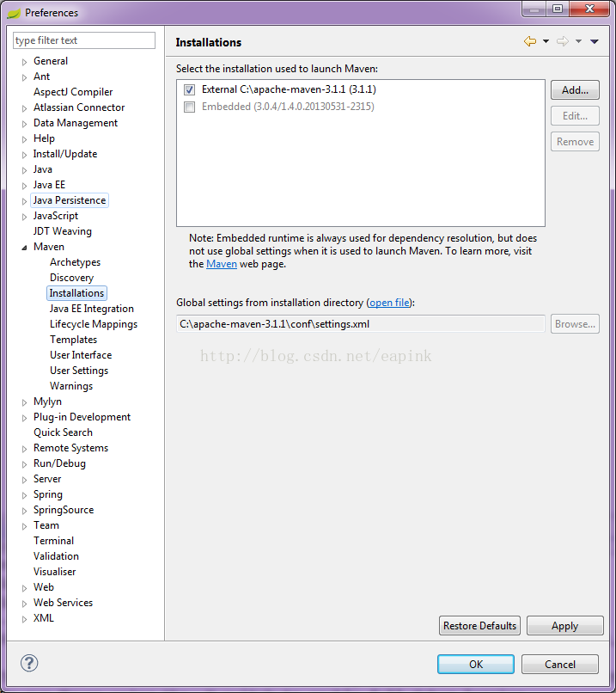Select Discovery under Maven
This screenshot has width=616, height=693.
click(x=71, y=278)
